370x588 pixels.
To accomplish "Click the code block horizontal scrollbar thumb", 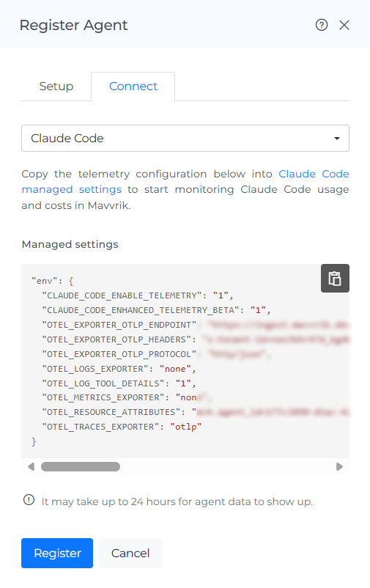I will pos(81,466).
